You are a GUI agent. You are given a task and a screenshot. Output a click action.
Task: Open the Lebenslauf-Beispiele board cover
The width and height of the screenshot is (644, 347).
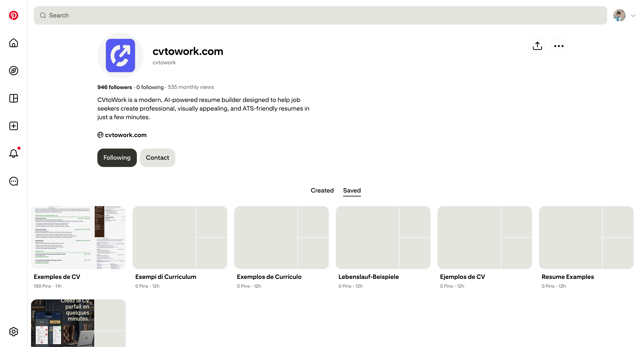pos(383,238)
